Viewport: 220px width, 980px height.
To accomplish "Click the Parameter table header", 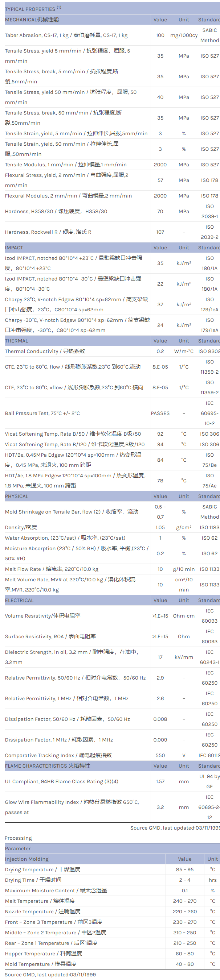I will (18, 848).
